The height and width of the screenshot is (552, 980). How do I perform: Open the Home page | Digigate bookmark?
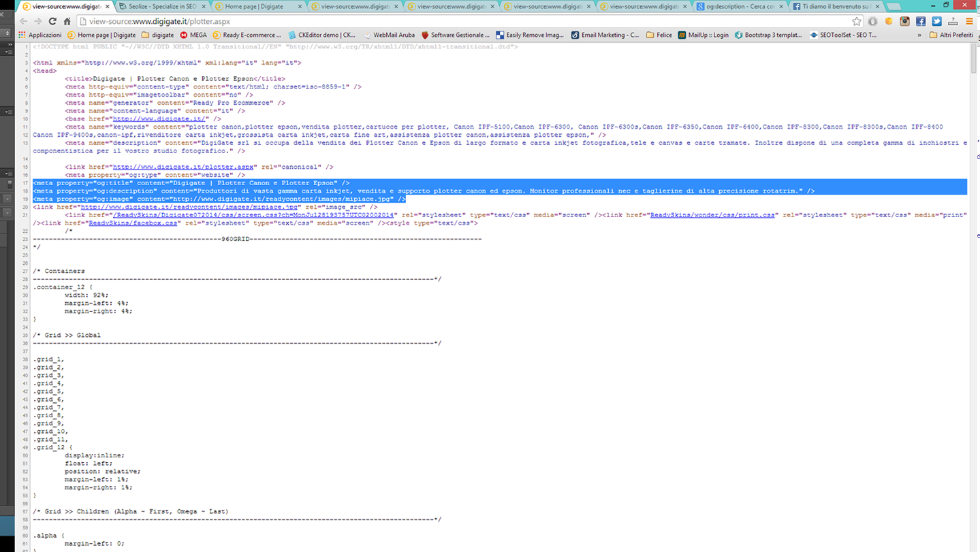(101, 35)
